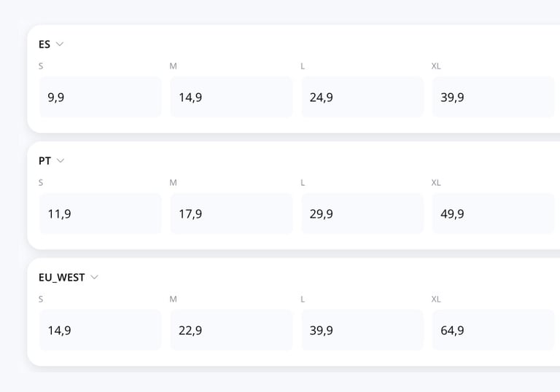Click the EU_WEST size L price input
Viewport: 560px width, 392px height.
click(362, 330)
